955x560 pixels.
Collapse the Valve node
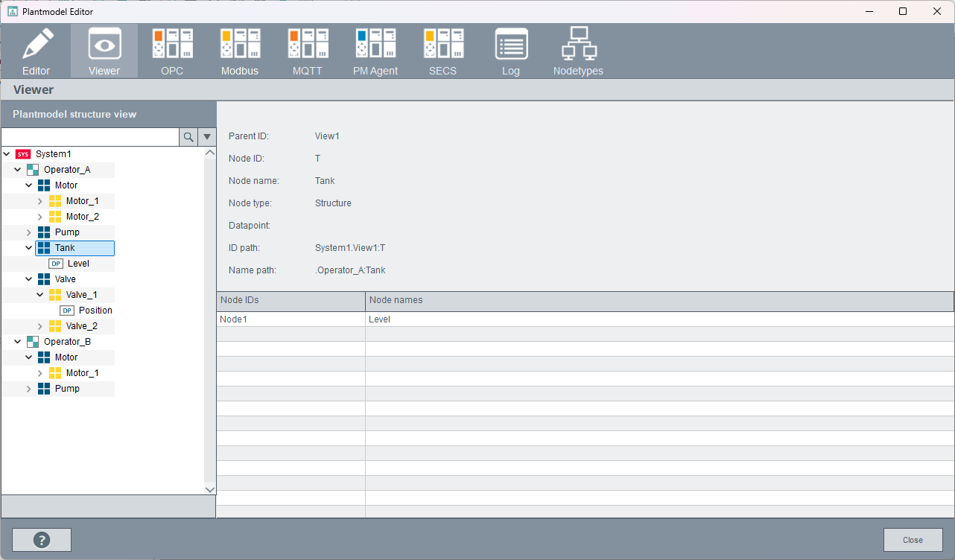(x=29, y=279)
